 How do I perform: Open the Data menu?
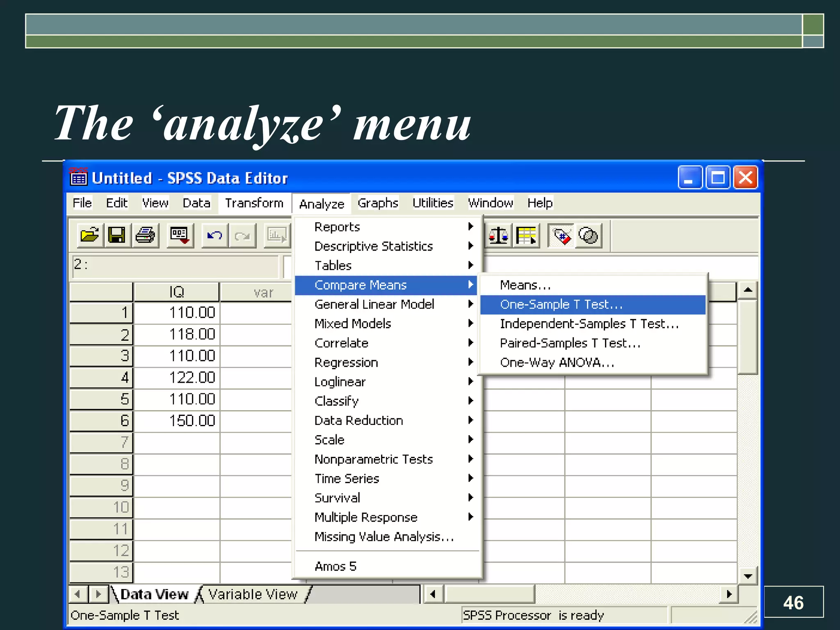(x=196, y=203)
